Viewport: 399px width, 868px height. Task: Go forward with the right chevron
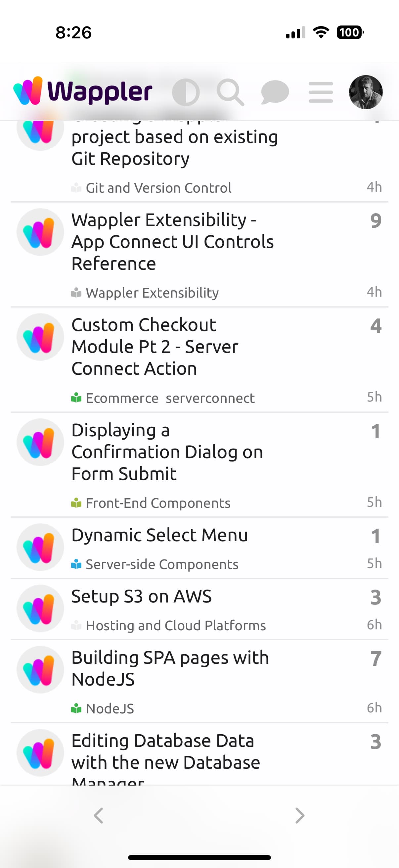pyautogui.click(x=300, y=816)
